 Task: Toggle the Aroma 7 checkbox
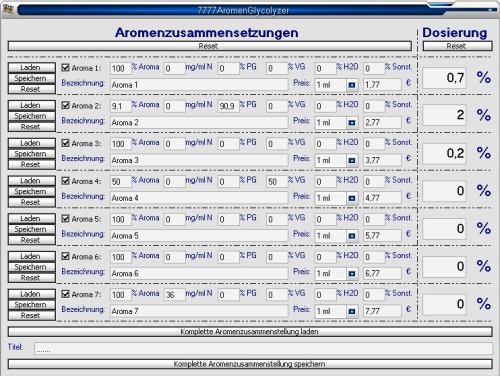[x=66, y=294]
